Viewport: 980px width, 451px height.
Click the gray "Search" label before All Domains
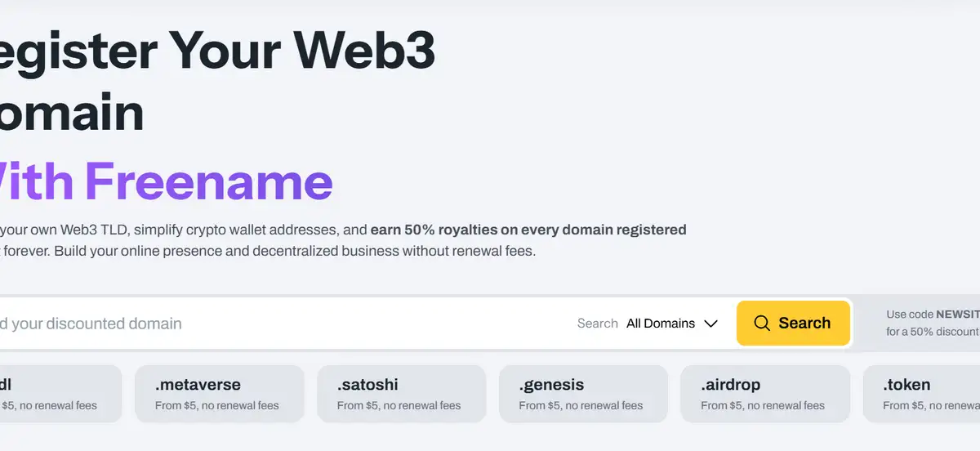[x=597, y=324]
